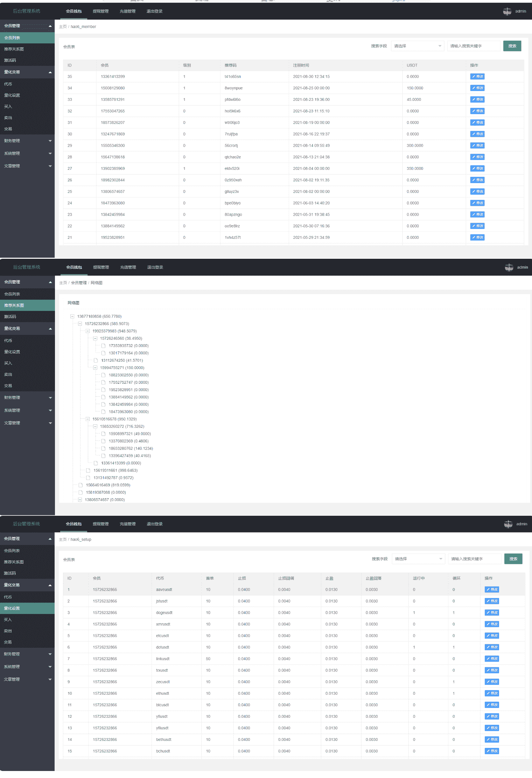Collapse node 15610516678 in network tree

tap(87, 419)
